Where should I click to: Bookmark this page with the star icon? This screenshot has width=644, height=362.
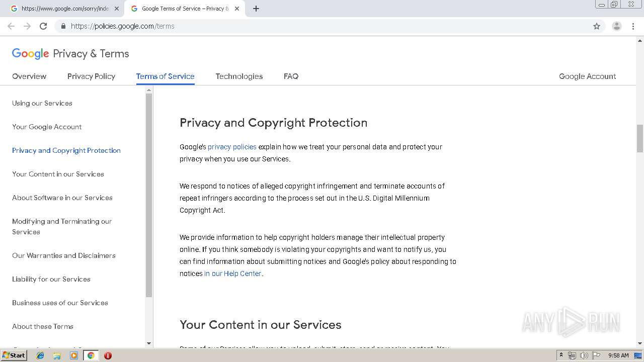[597, 26]
